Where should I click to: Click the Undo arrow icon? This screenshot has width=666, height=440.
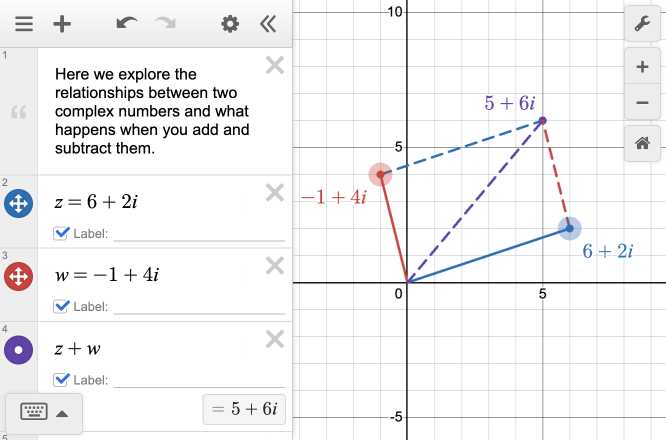click(126, 24)
